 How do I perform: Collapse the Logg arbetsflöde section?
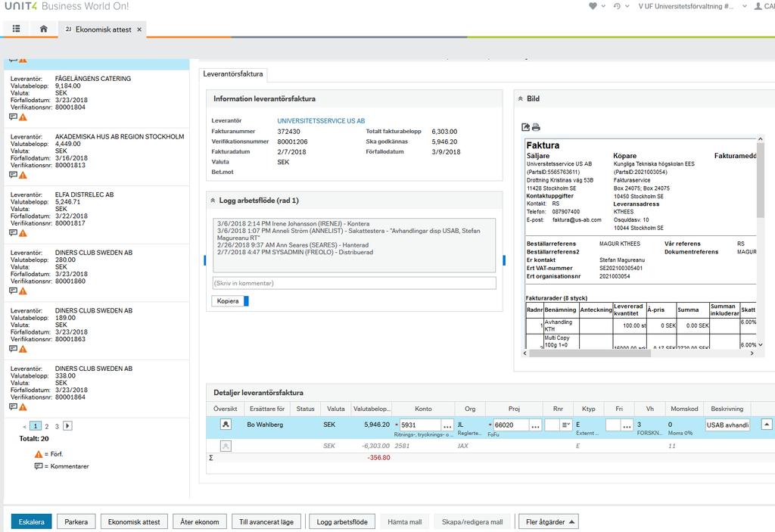click(213, 201)
